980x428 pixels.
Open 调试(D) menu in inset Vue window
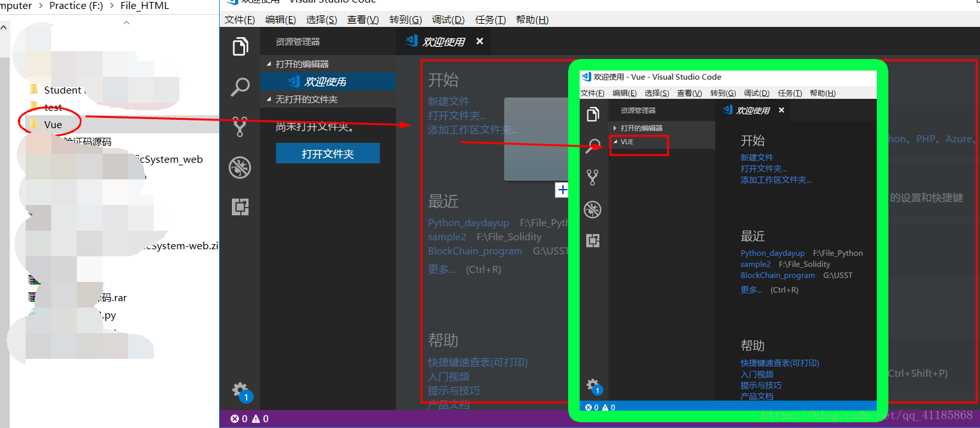756,93
